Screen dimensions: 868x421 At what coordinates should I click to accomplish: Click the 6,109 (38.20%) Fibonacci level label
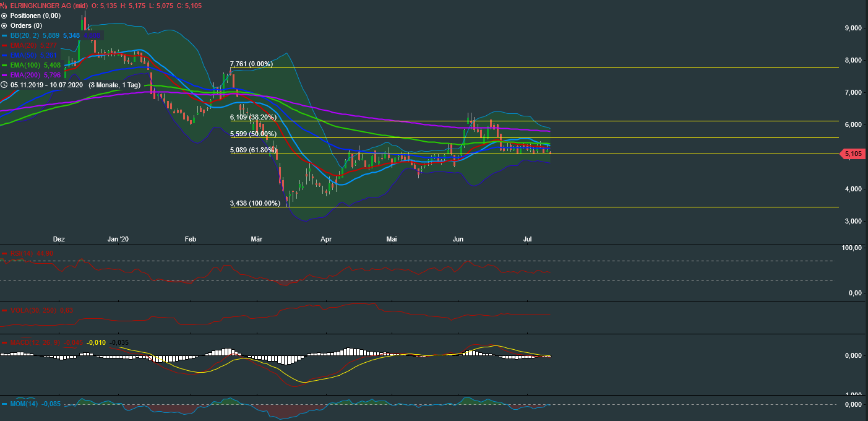tap(254, 117)
